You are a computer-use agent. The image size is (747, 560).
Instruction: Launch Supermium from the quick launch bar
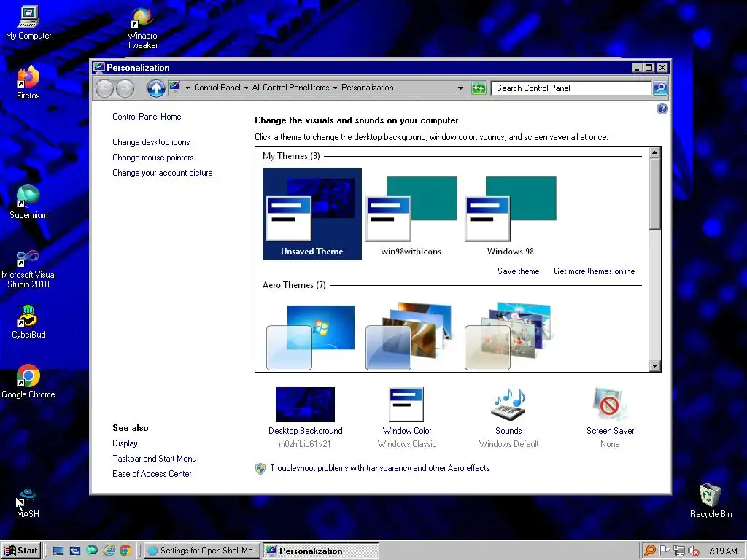point(92,551)
